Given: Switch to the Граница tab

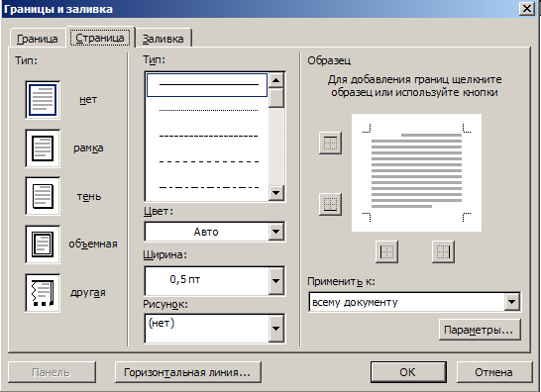Looking at the screenshot, I should [x=38, y=39].
